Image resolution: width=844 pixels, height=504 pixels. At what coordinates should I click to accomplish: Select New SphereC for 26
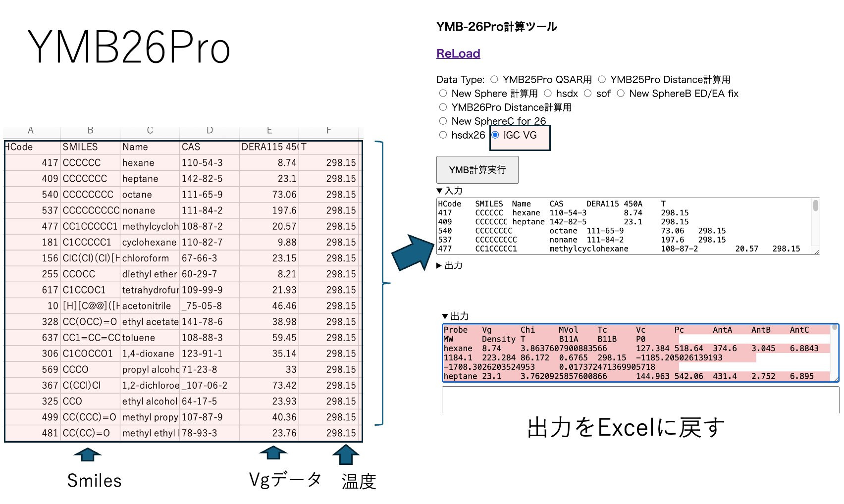(443, 121)
